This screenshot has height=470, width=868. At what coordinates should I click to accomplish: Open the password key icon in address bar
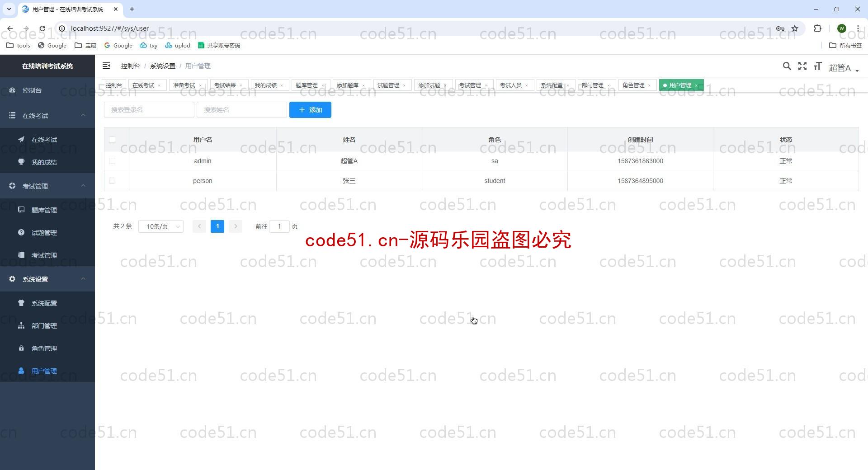(780, 28)
